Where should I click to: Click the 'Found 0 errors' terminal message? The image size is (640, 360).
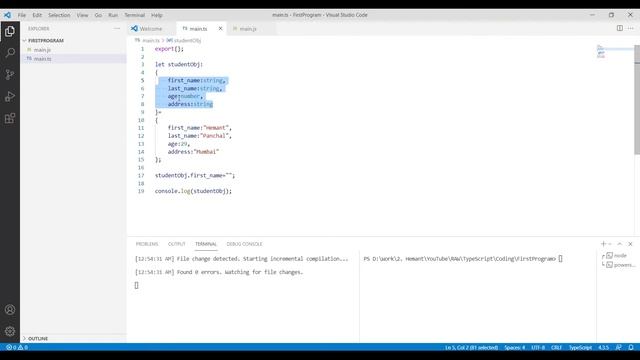[x=219, y=272]
